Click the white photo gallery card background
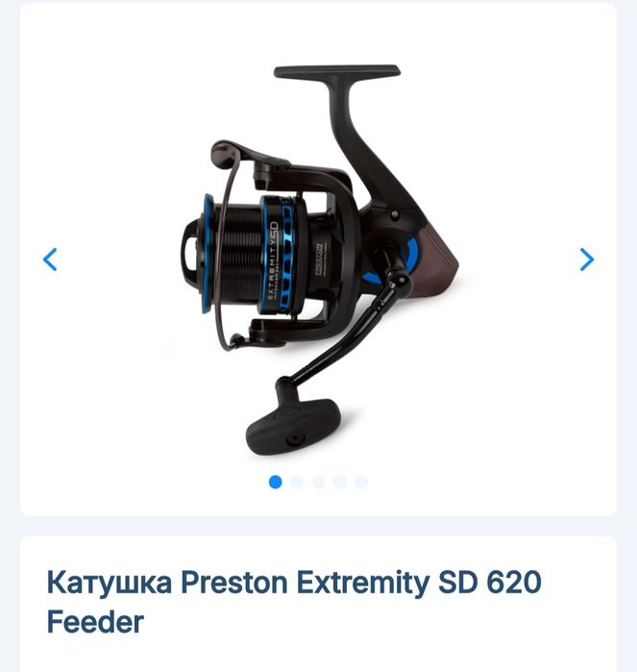The image size is (637, 672). (x=318, y=260)
